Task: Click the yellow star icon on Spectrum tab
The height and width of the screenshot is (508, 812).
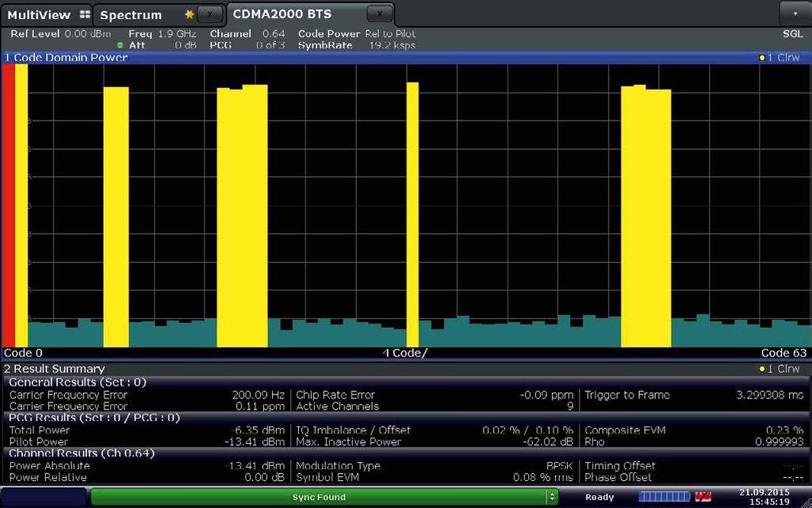Action: 188,13
